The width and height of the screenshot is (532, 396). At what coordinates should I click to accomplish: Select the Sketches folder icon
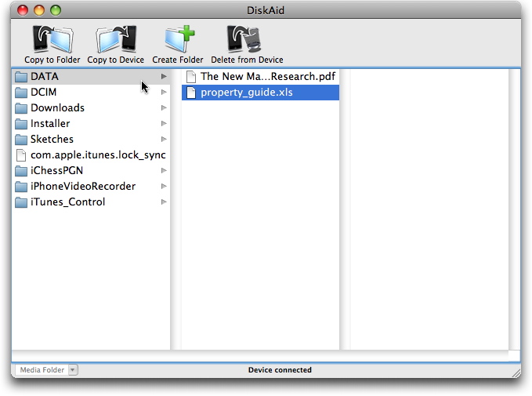pyautogui.click(x=21, y=140)
